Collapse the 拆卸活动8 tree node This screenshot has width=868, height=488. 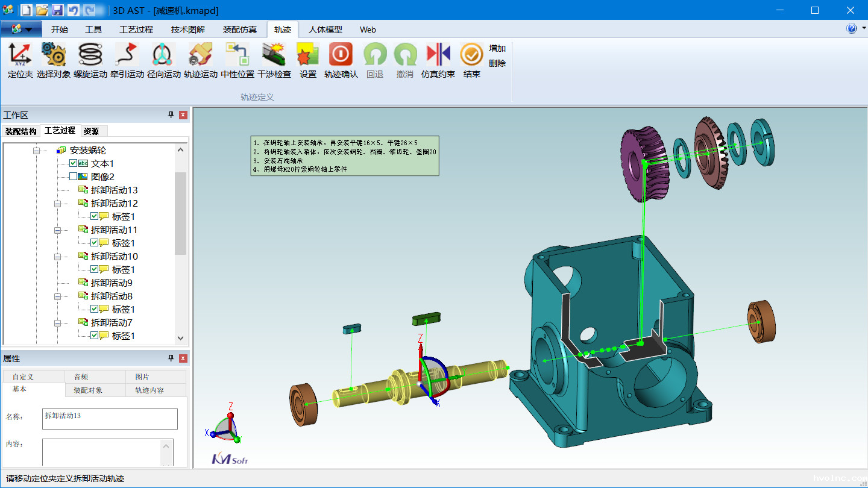click(x=58, y=296)
